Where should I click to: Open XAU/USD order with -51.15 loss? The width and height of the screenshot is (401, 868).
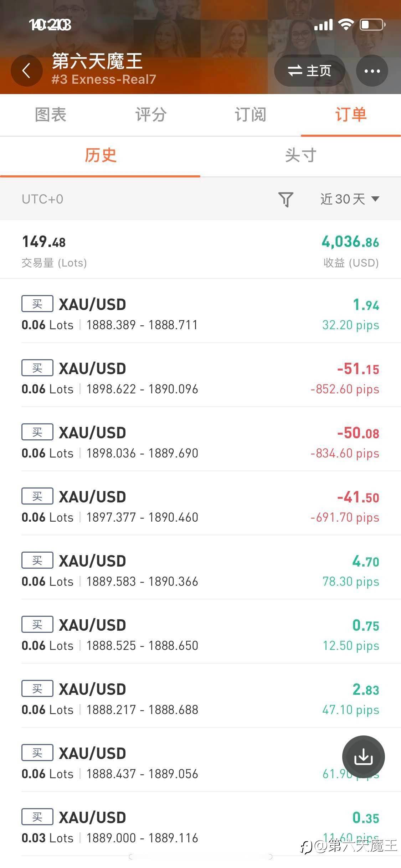pyautogui.click(x=200, y=378)
